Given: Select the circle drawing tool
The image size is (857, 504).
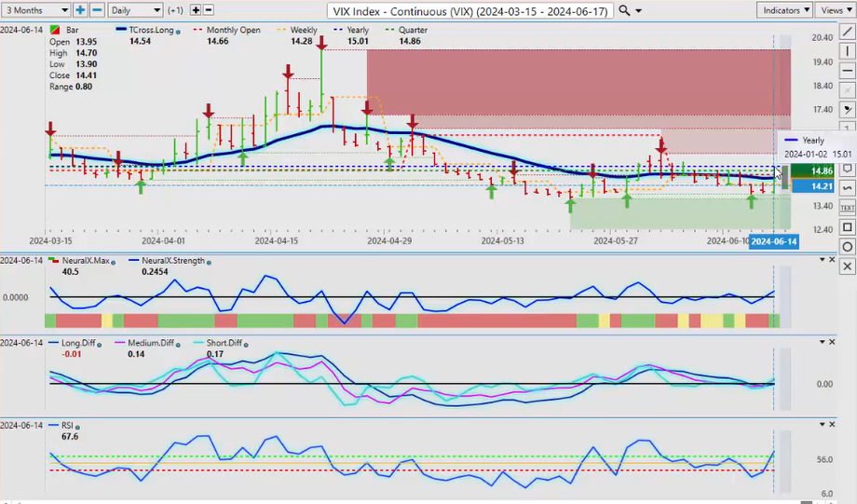Looking at the screenshot, I should [847, 247].
